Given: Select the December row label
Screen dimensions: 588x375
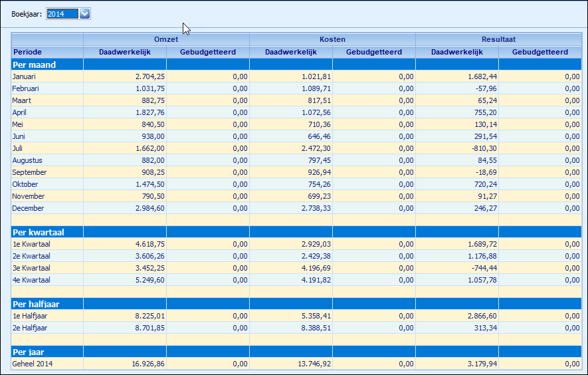Looking at the screenshot, I should click(28, 208).
